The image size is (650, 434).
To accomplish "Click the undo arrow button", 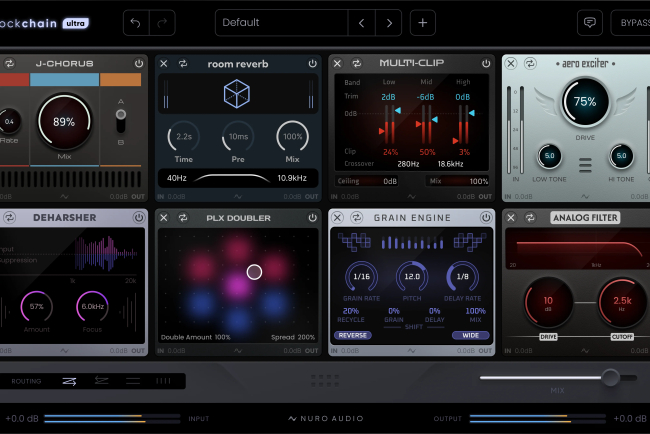I will tap(136, 23).
